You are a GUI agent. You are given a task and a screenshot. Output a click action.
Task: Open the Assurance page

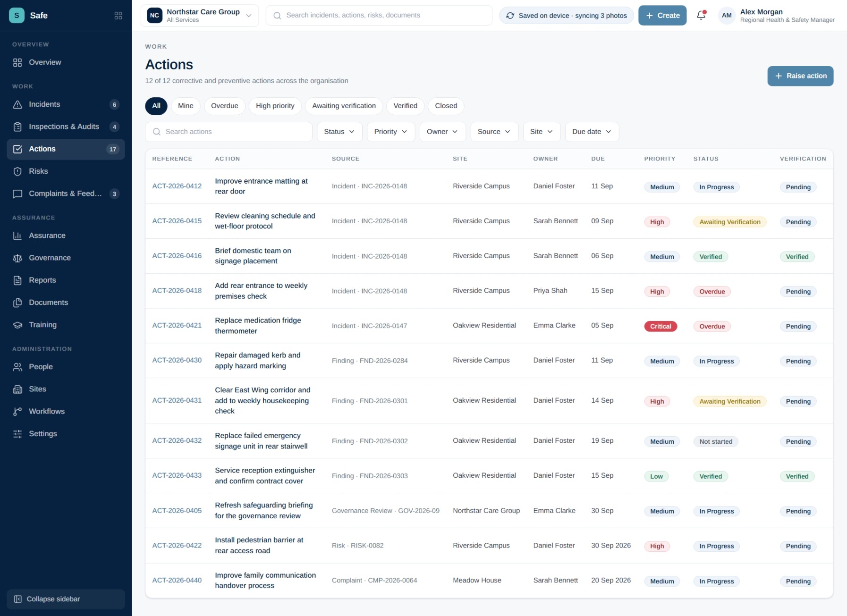pyautogui.click(x=66, y=236)
